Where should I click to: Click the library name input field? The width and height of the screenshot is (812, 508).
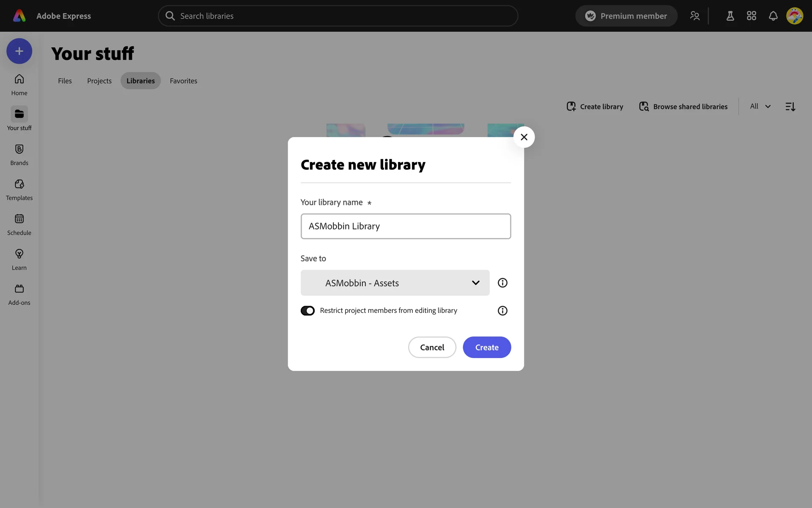pos(406,226)
